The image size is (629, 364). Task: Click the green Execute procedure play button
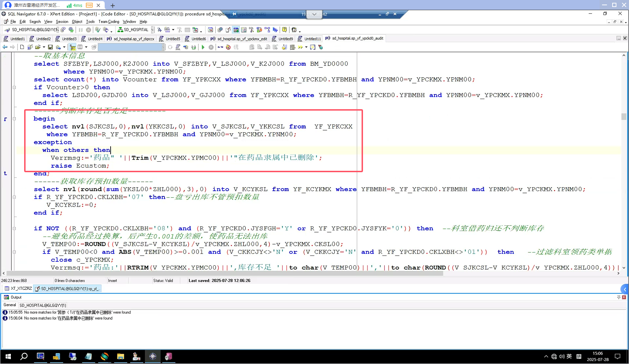(203, 47)
